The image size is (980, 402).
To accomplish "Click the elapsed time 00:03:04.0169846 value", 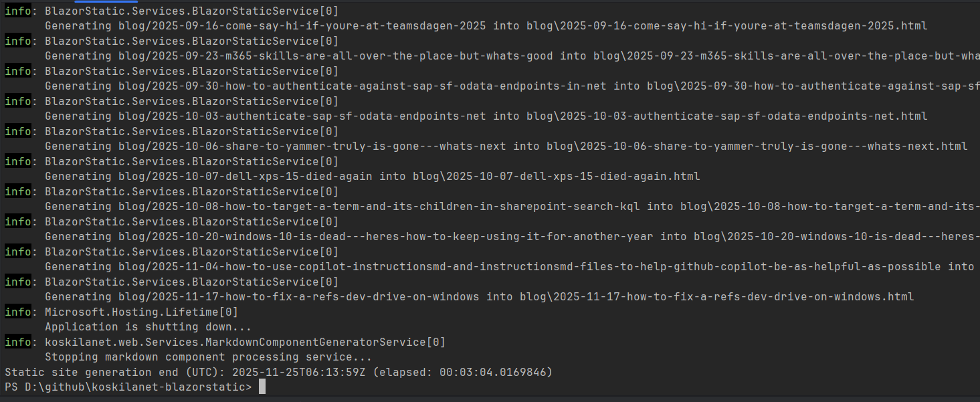I will pos(496,372).
